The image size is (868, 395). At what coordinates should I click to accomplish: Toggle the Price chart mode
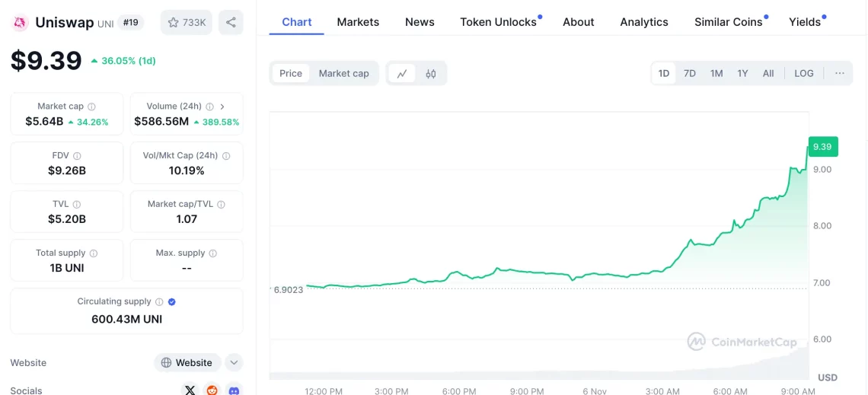(291, 74)
